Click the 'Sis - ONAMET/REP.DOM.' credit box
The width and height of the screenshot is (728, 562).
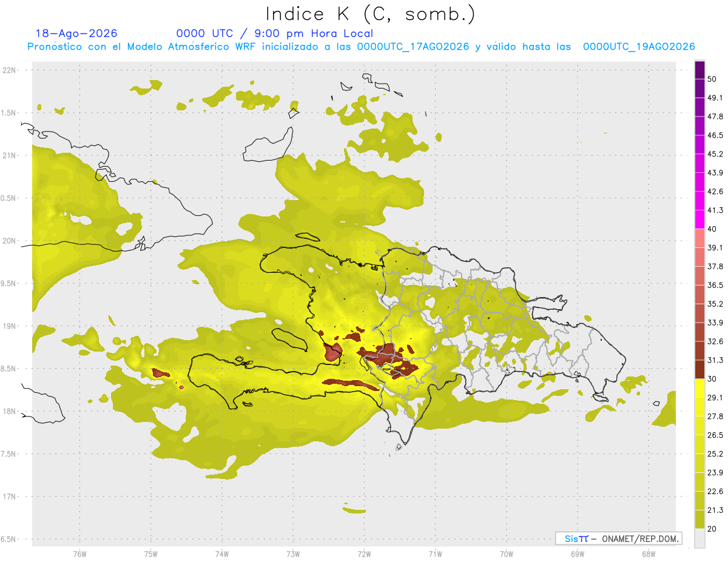pyautogui.click(x=619, y=538)
